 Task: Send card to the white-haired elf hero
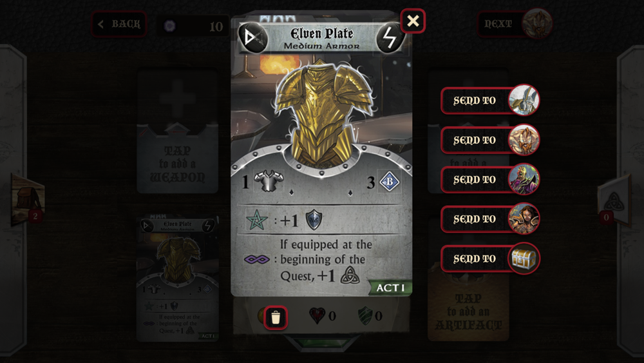click(x=490, y=101)
